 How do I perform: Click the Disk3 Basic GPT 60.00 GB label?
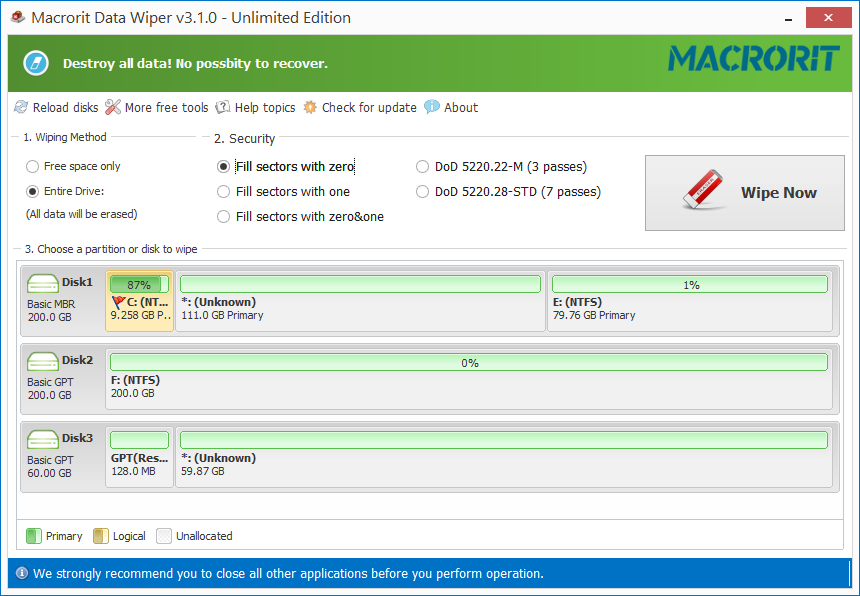60,455
